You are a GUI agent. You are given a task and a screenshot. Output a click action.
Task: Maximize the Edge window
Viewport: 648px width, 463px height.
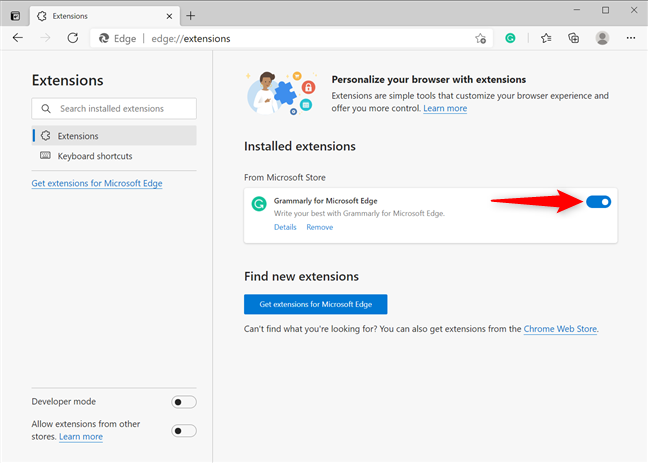(605, 10)
